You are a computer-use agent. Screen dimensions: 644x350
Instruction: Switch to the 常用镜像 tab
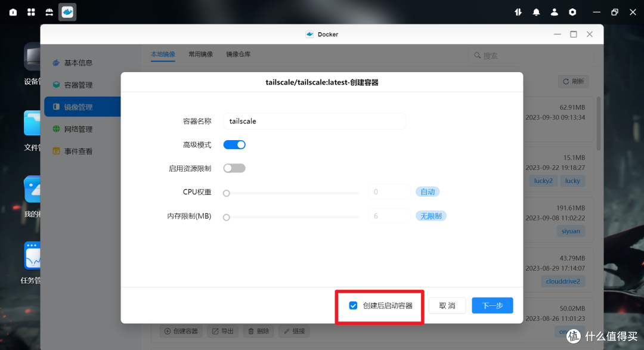pos(201,54)
